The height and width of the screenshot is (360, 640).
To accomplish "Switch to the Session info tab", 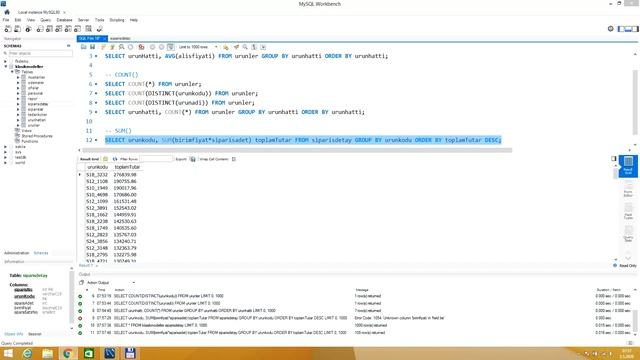I will [35, 334].
